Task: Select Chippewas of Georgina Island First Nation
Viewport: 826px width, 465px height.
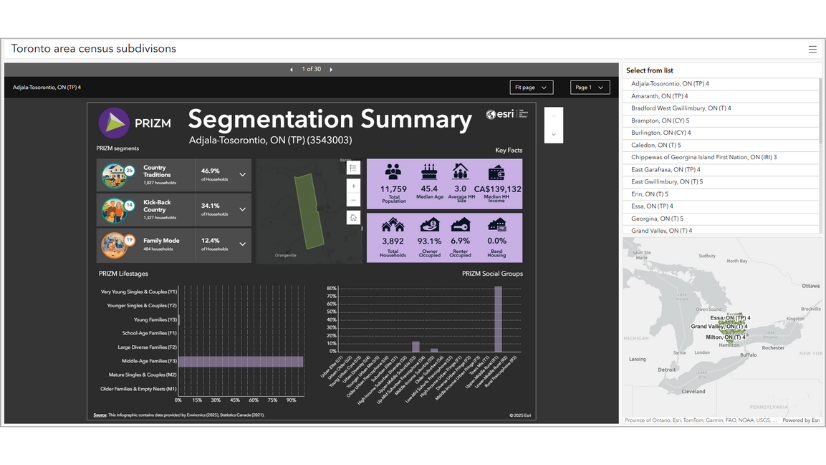Action: pos(721,157)
